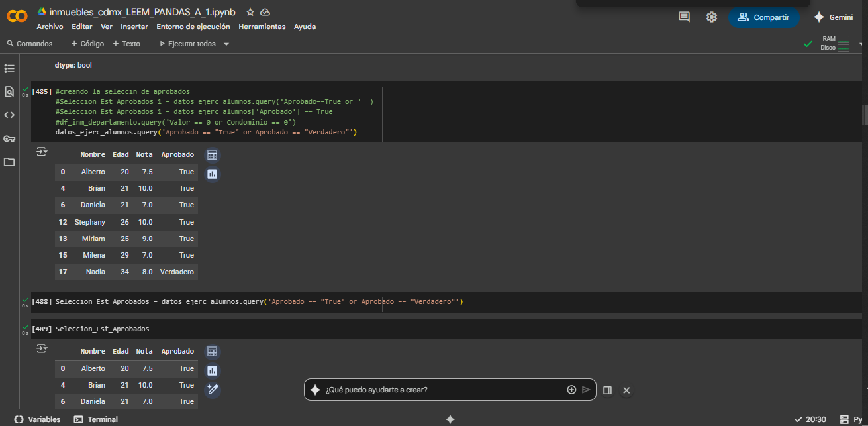The image size is (868, 426).
Task: Open the comments icon in header
Action: [x=684, y=17]
